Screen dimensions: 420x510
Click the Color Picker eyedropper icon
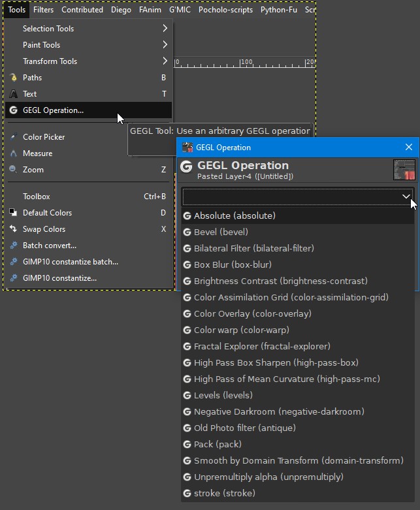(13, 137)
